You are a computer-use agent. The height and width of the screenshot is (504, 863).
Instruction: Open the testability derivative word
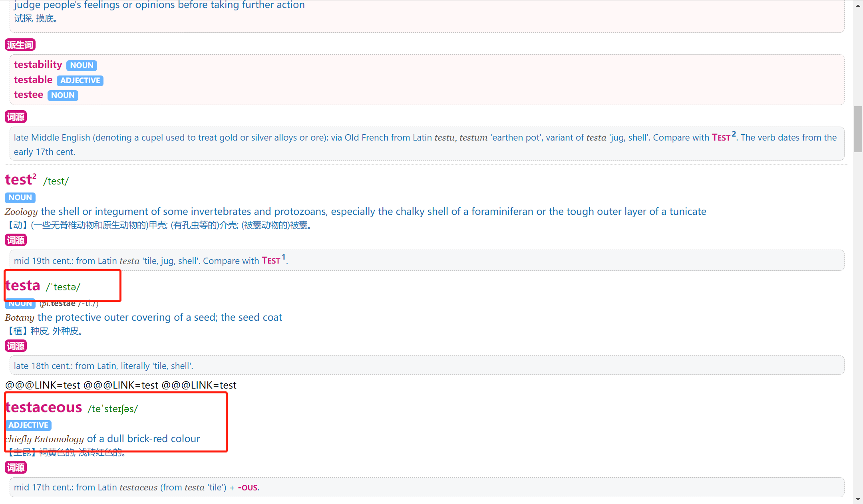[38, 65]
